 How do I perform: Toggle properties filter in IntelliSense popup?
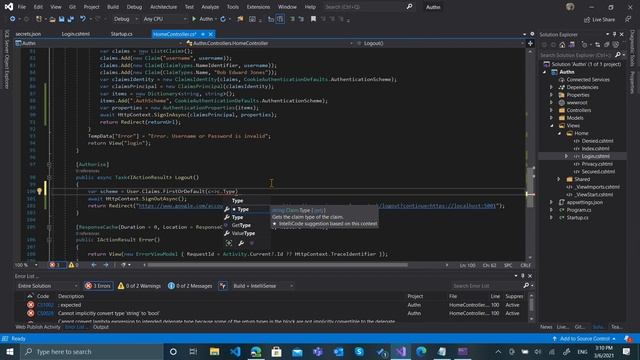pyautogui.click(x=241, y=243)
